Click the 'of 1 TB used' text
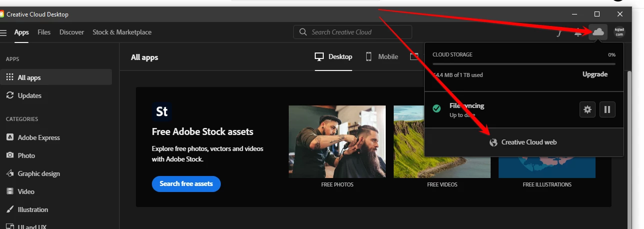644x229 pixels. coord(469,75)
